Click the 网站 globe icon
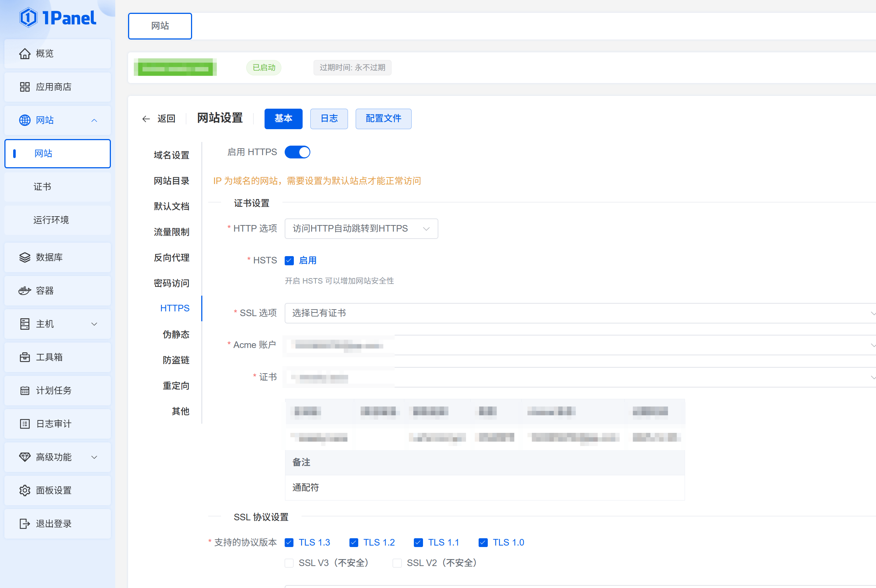876x588 pixels. [x=25, y=120]
